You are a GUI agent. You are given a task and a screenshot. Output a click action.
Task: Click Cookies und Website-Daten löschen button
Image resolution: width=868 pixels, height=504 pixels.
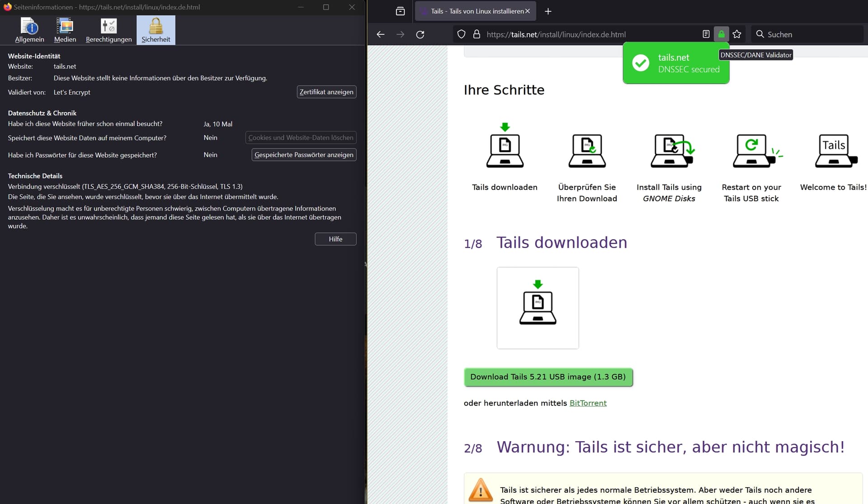coord(301,137)
